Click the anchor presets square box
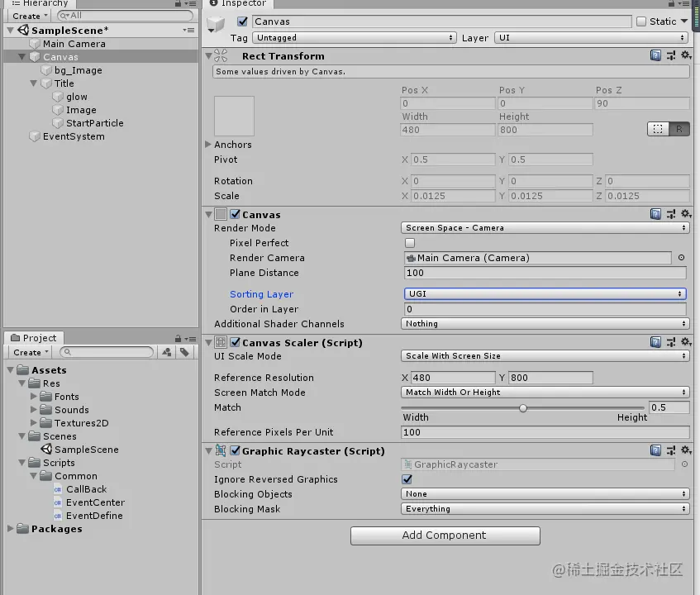The image size is (700, 595). point(234,116)
